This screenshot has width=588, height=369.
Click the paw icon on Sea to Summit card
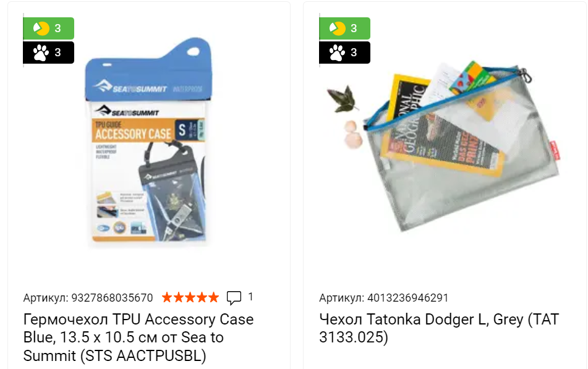(41, 53)
